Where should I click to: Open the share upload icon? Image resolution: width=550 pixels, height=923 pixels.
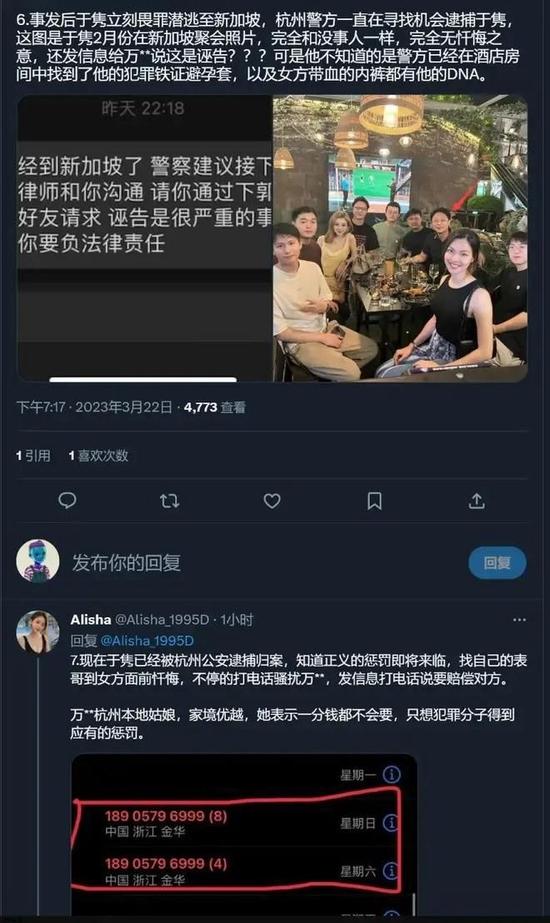click(x=476, y=501)
